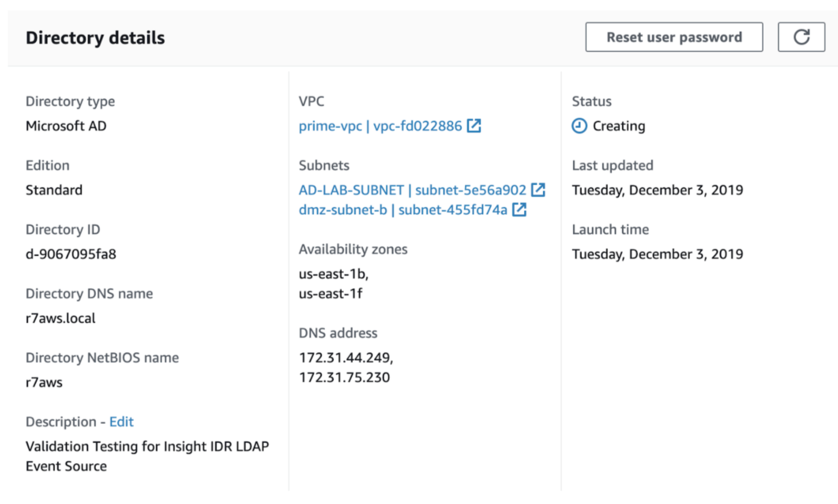
Task: Click the us-east-1b availability zone text
Action: tap(333, 274)
